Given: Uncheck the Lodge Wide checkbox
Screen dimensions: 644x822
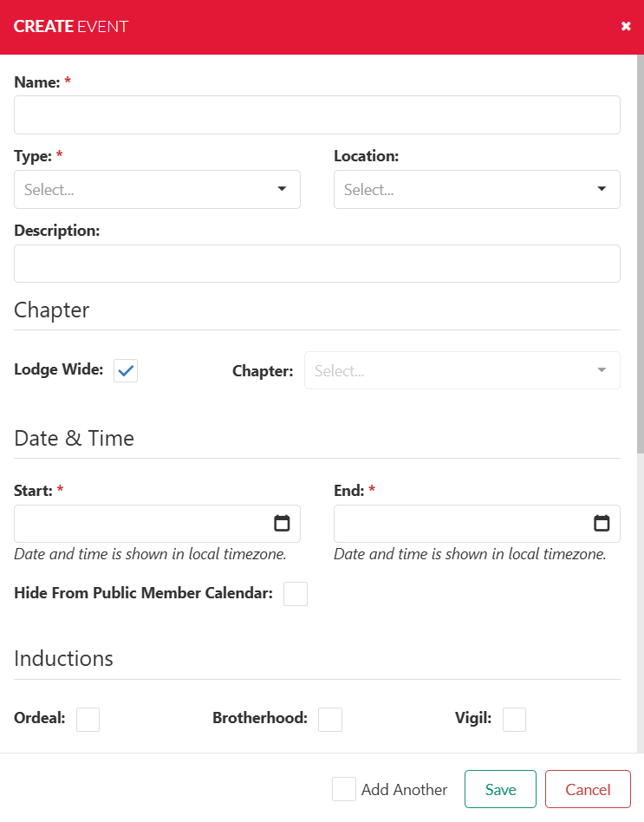Looking at the screenshot, I should (126, 371).
